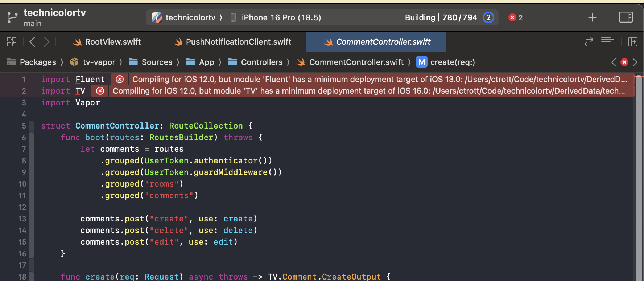Viewport: 644px width, 281px height.
Task: Click the Building 780/794 status text
Action: 441,17
